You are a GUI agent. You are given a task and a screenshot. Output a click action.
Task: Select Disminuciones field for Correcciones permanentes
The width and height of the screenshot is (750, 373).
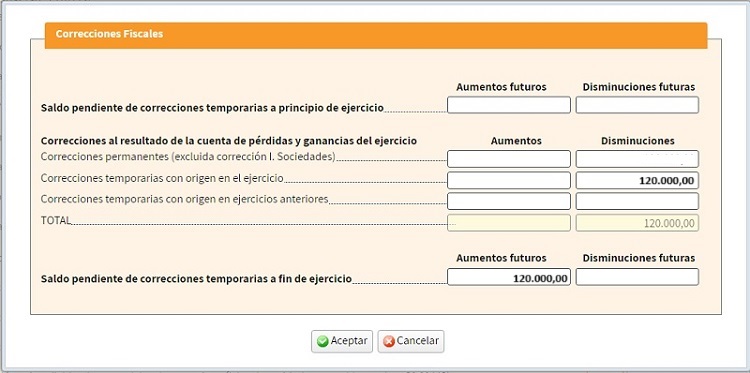637,159
